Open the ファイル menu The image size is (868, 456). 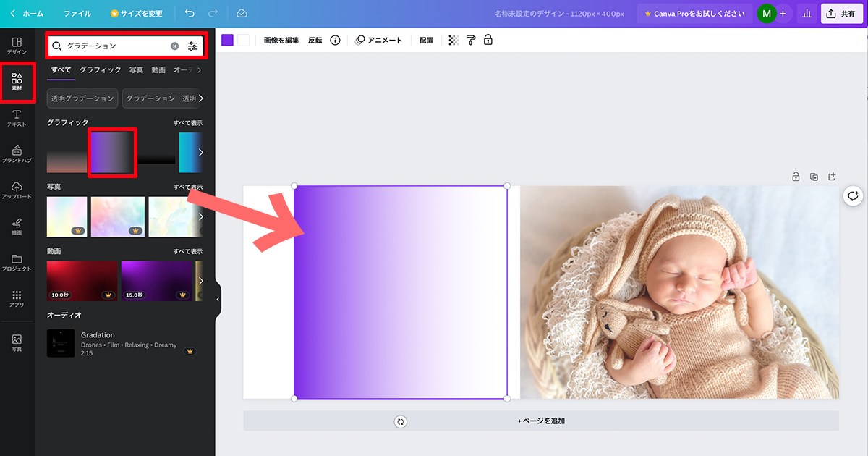point(77,12)
